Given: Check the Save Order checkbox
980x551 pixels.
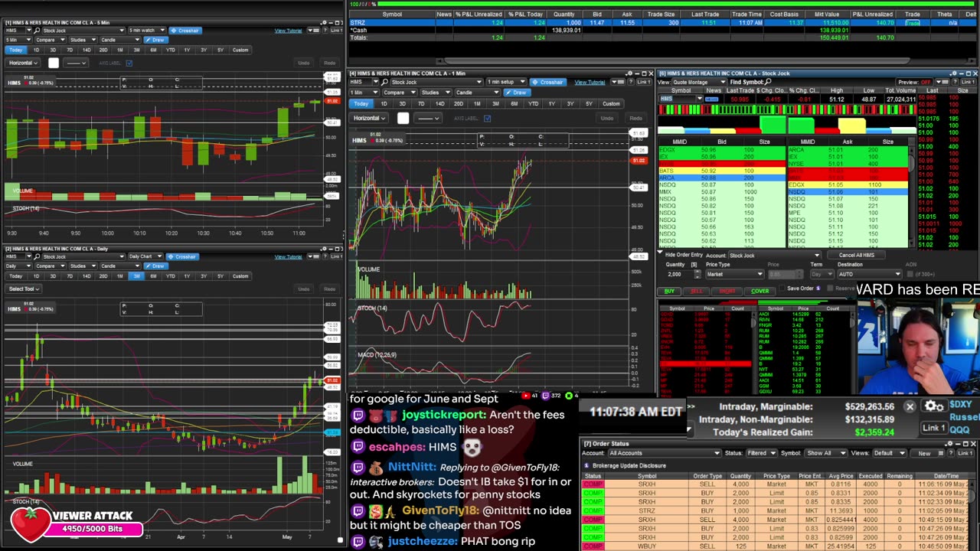Looking at the screenshot, I should point(783,289).
